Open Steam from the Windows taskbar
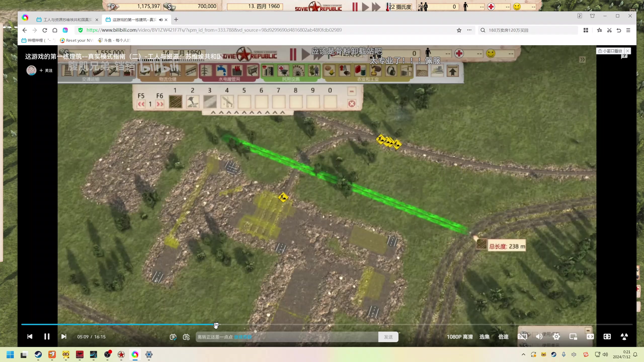Viewport: 644px width, 362px height. (38, 355)
